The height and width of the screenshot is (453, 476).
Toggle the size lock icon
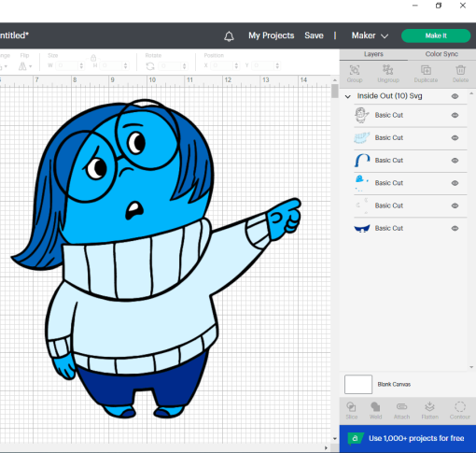93,58
